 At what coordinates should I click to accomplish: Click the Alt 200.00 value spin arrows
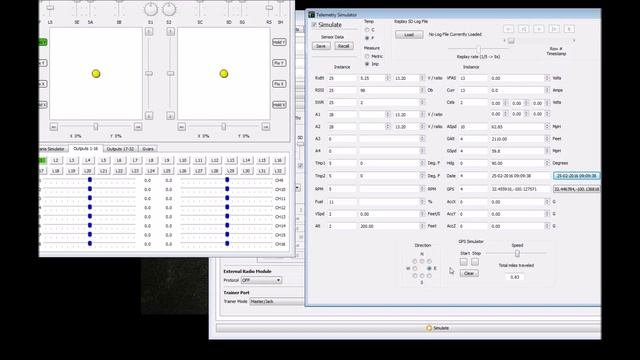[422, 226]
